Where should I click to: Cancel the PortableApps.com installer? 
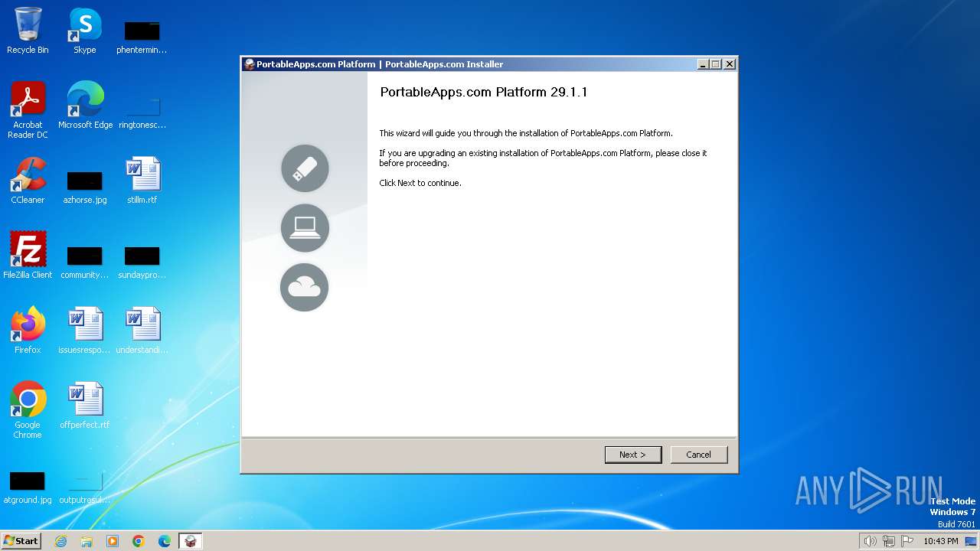point(698,455)
